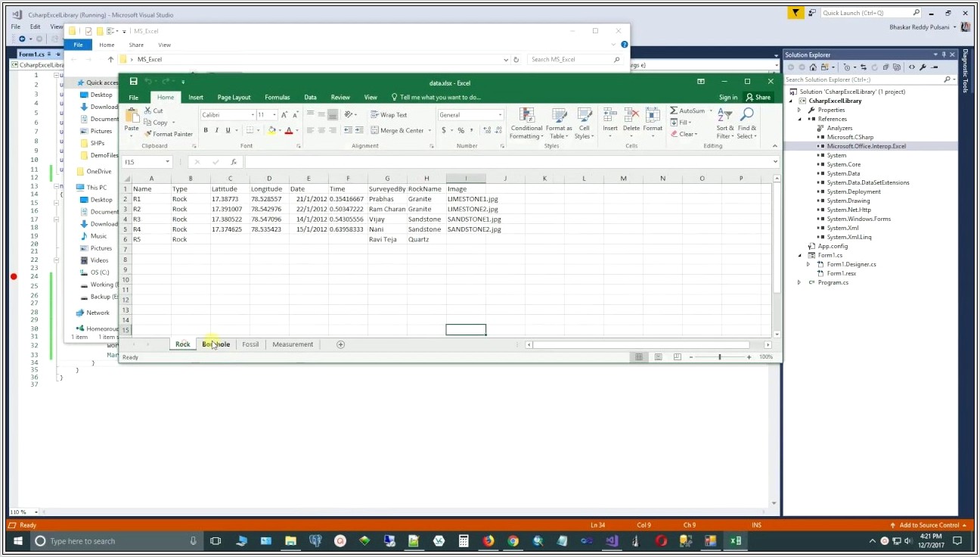980x557 pixels.
Task: Switch to the Review ribbon tab
Action: [340, 98]
